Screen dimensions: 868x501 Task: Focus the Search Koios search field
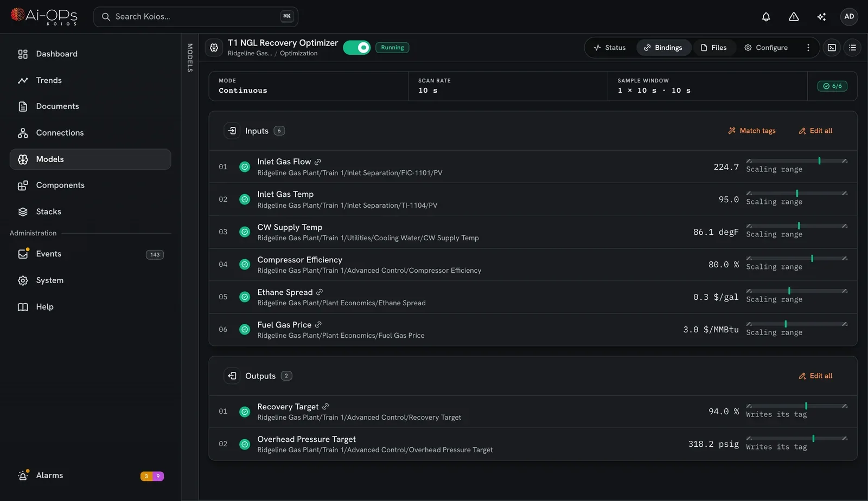196,17
